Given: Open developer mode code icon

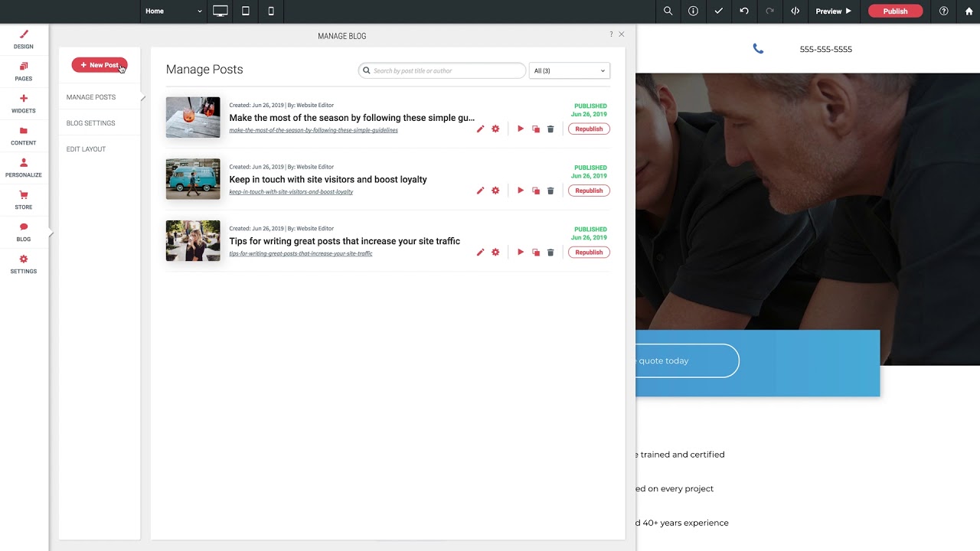Looking at the screenshot, I should click(x=795, y=11).
